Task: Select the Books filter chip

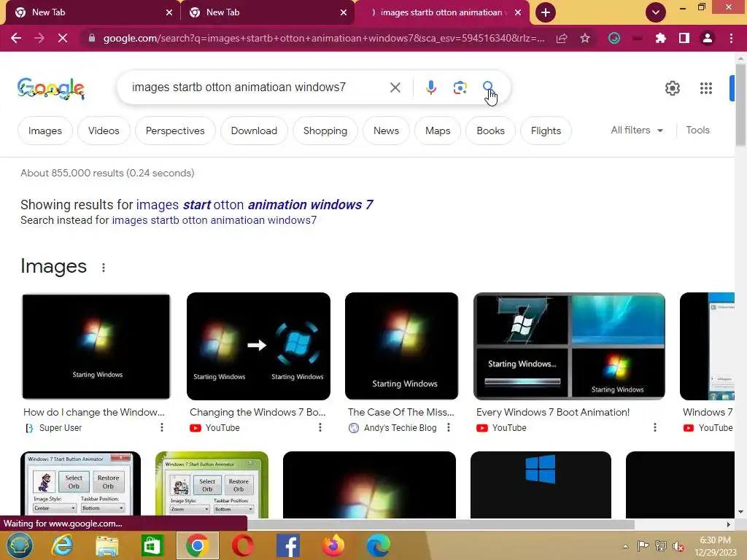Action: (x=490, y=131)
